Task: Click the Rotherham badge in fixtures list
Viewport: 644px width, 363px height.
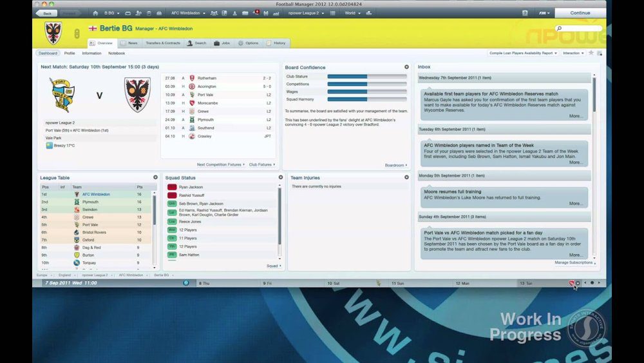Action: tap(192, 78)
